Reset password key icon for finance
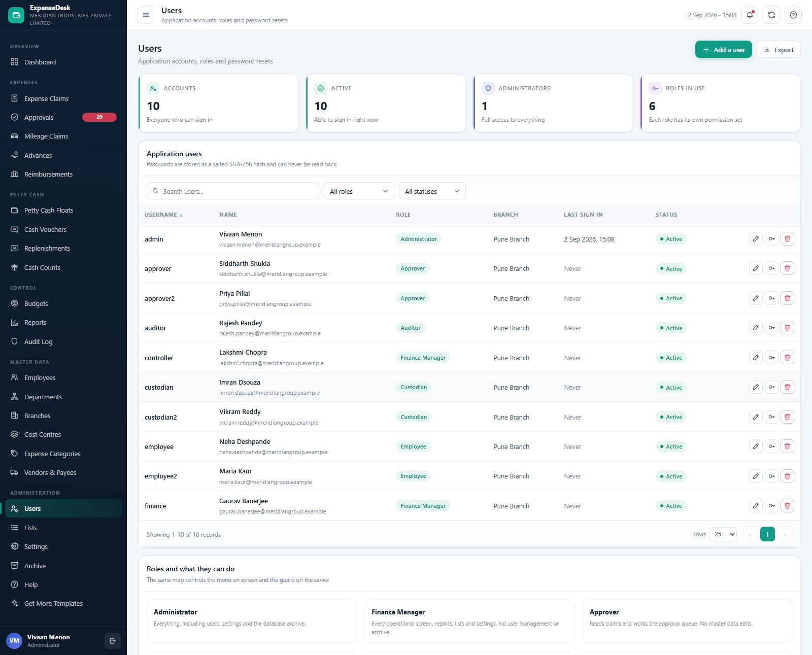The width and height of the screenshot is (812, 655). [x=771, y=506]
